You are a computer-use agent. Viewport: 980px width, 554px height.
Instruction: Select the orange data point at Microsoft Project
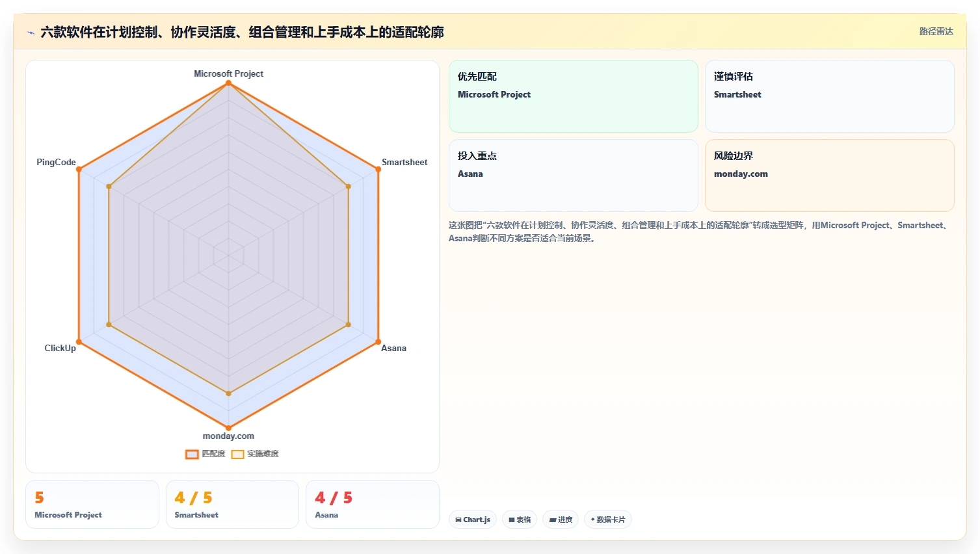(x=228, y=83)
